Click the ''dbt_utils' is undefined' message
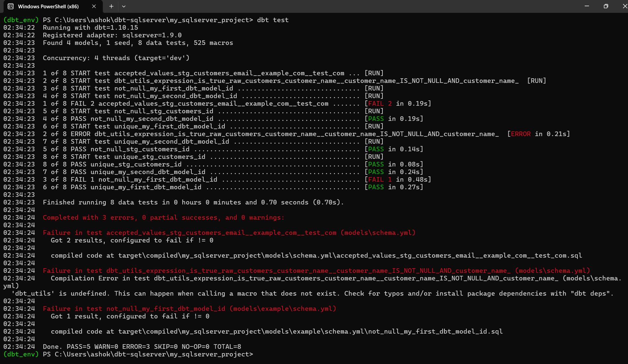Image resolution: width=628 pixels, height=364 pixels. tap(312, 293)
